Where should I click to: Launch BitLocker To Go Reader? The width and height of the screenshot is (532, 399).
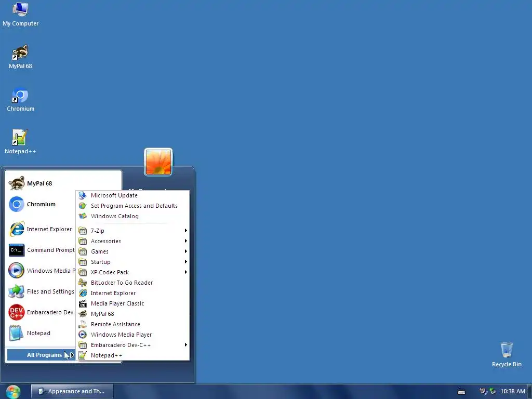[132, 283]
